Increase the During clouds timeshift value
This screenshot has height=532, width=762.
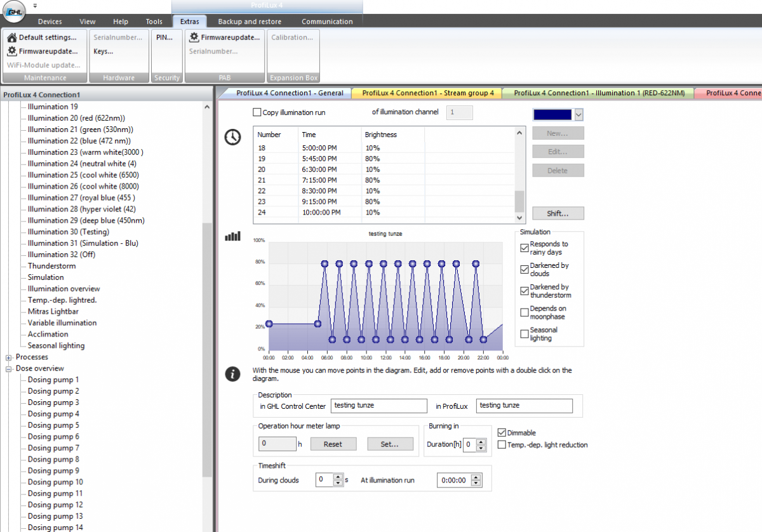[x=339, y=477]
